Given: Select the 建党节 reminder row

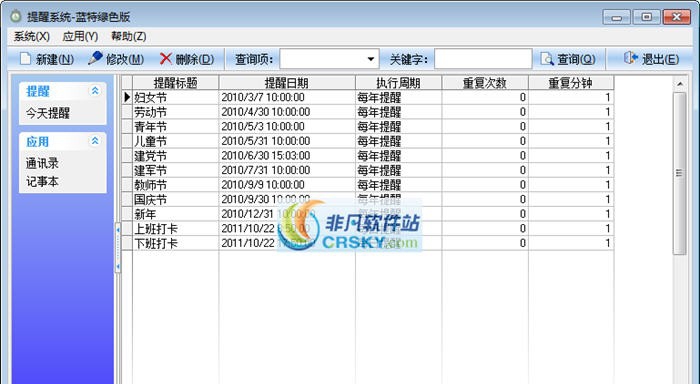Looking at the screenshot, I should click(368, 156).
